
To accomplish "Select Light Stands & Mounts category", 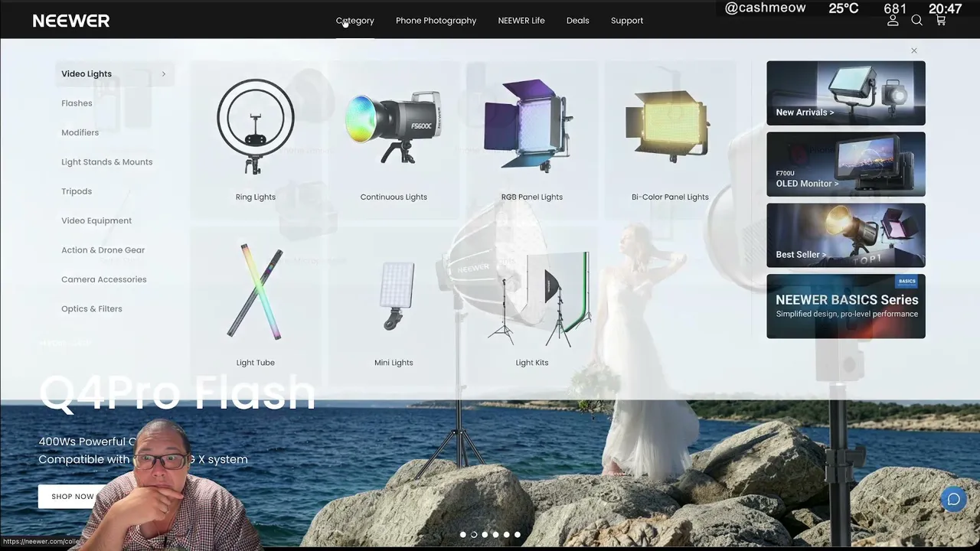I will pos(106,162).
